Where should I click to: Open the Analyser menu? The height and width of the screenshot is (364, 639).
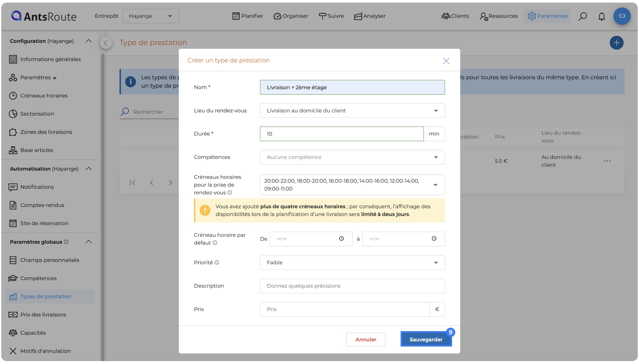tap(370, 16)
